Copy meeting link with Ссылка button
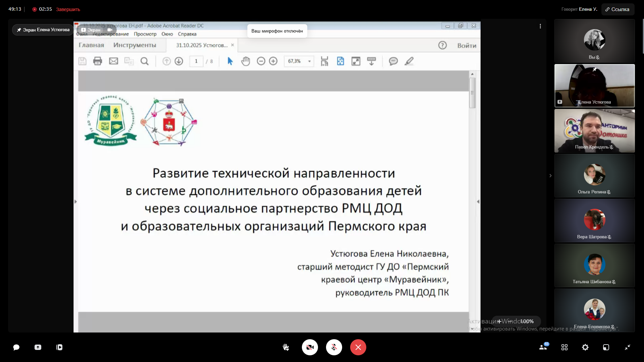The image size is (644, 362). tap(618, 9)
